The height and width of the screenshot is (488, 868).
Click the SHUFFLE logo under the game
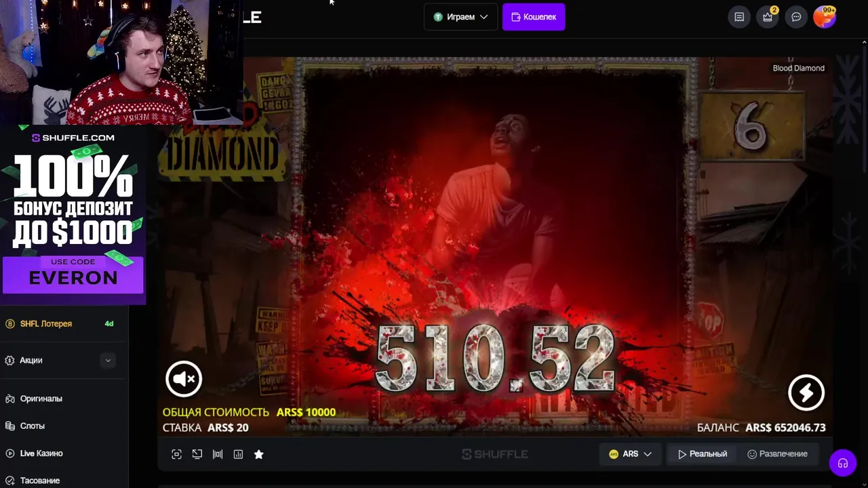pyautogui.click(x=494, y=454)
